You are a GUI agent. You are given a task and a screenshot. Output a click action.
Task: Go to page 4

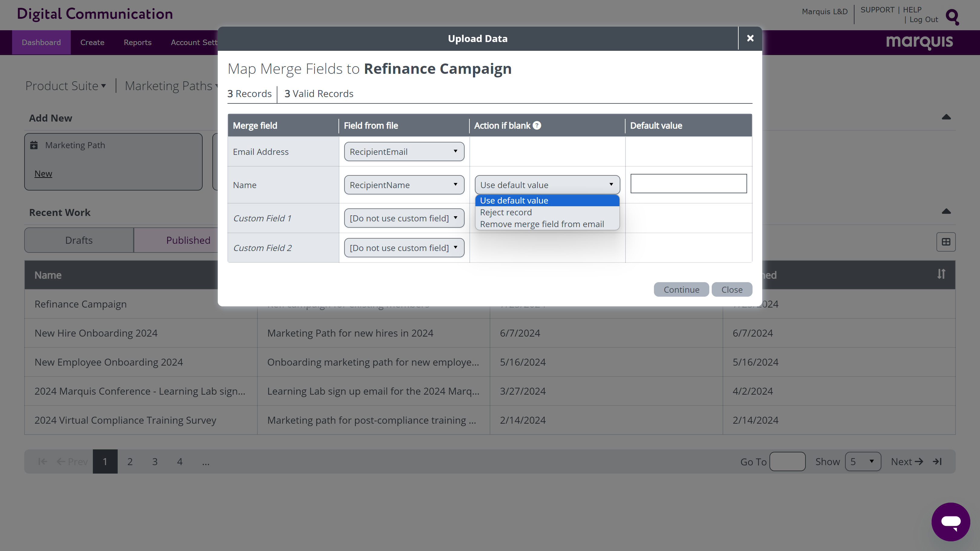(x=180, y=462)
